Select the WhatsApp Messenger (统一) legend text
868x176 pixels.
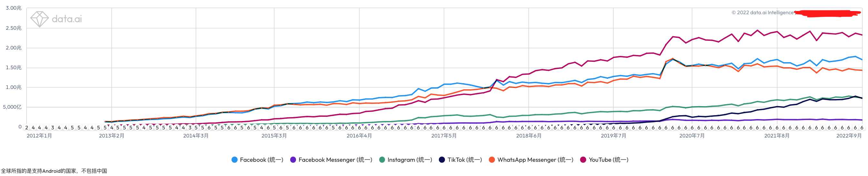536,160
